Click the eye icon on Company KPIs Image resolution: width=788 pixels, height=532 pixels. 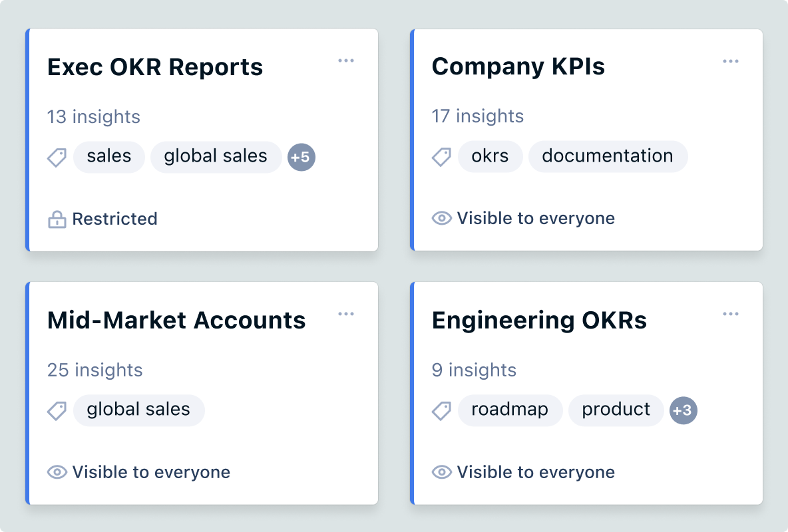[441, 219]
